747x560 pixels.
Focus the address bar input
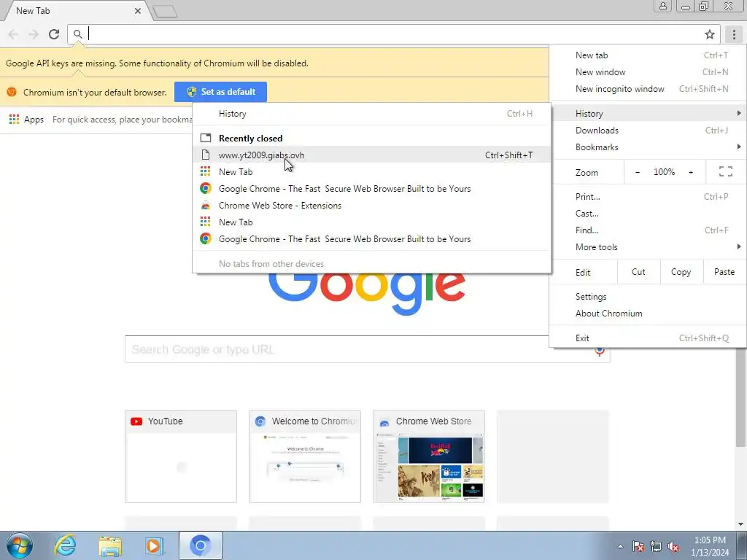coord(393,34)
